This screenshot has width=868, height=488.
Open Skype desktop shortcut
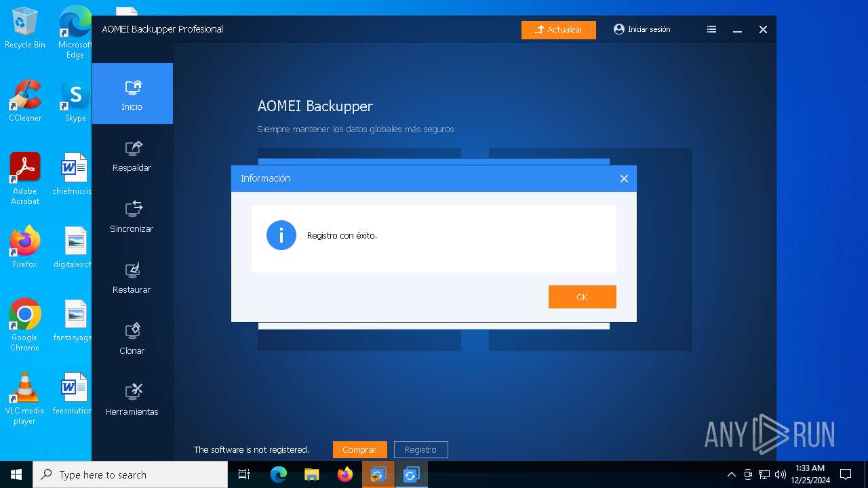click(x=75, y=101)
